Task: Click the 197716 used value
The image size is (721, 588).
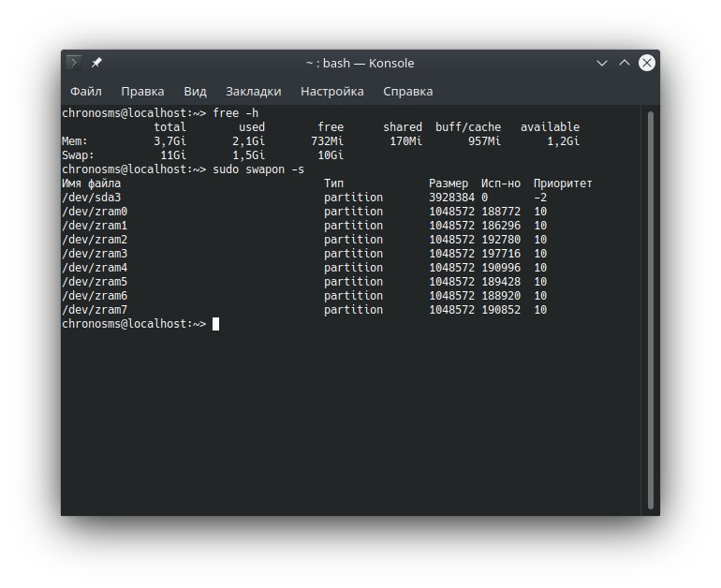Action: [x=501, y=254]
